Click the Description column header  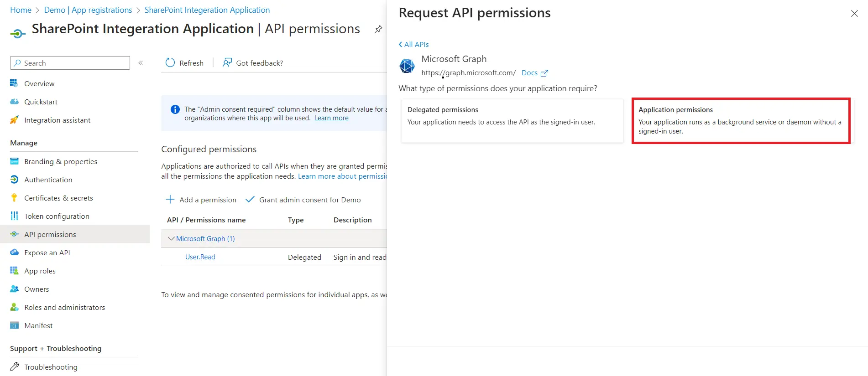pos(353,220)
